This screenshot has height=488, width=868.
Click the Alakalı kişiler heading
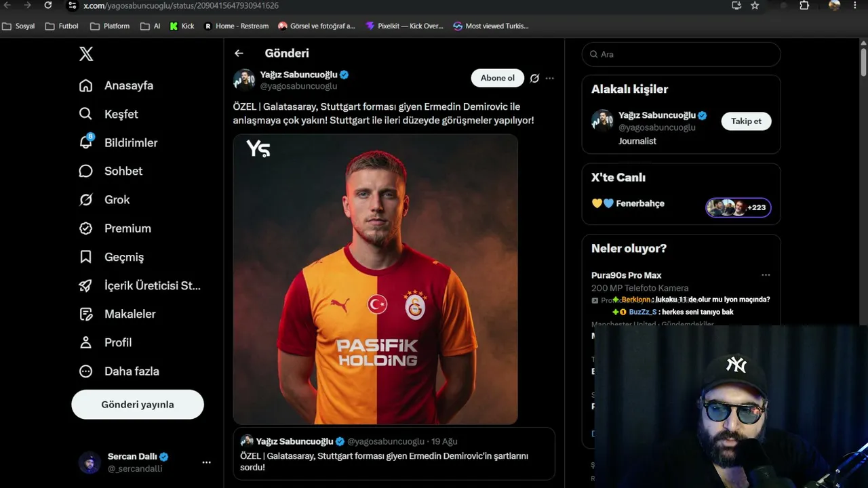[x=629, y=89]
